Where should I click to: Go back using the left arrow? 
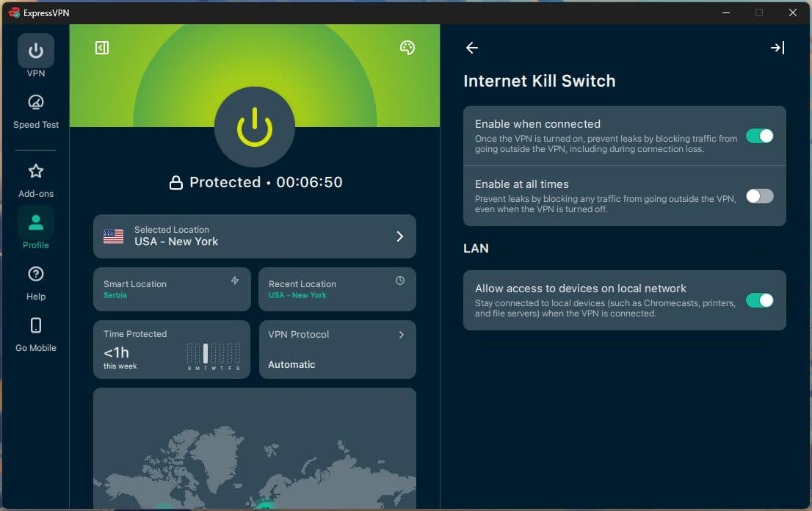(472, 48)
